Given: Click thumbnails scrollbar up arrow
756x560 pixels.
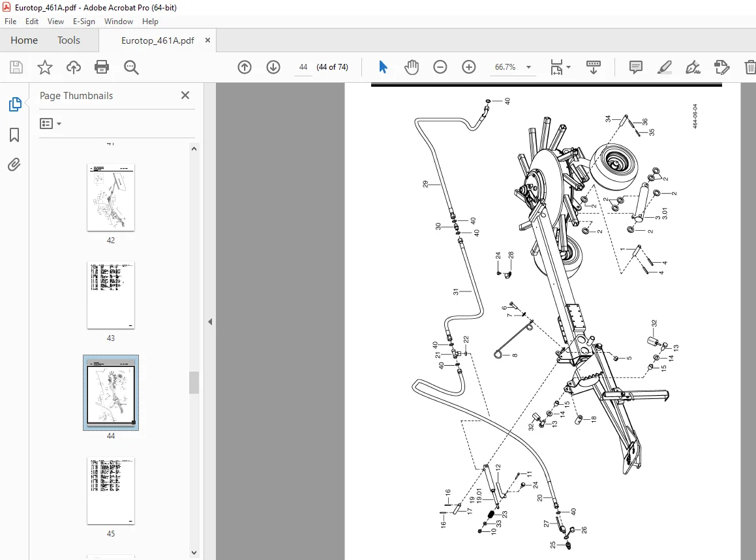Looking at the screenshot, I should click(194, 149).
